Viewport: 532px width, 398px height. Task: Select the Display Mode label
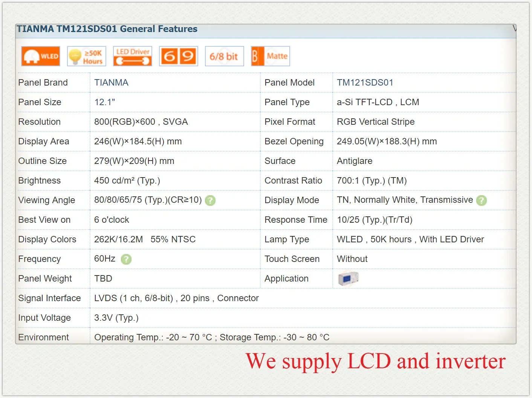292,200
